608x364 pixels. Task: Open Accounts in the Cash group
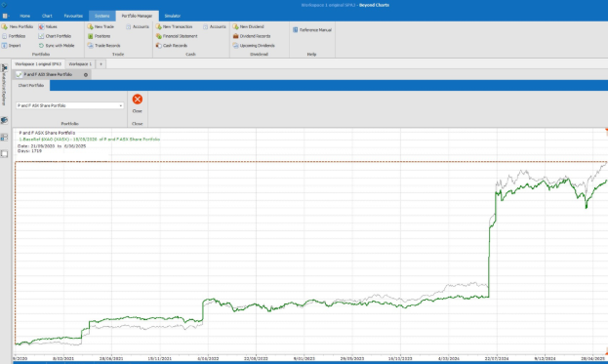[x=215, y=26]
